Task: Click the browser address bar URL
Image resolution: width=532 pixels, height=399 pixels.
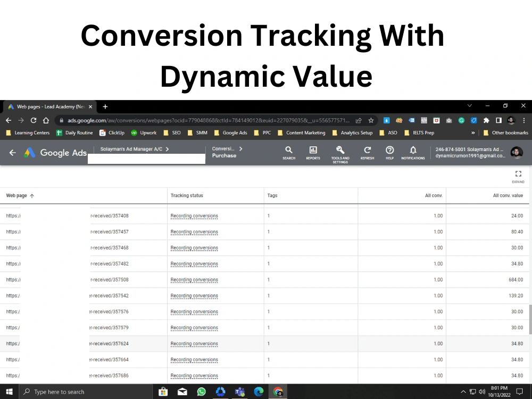Action: [208, 120]
